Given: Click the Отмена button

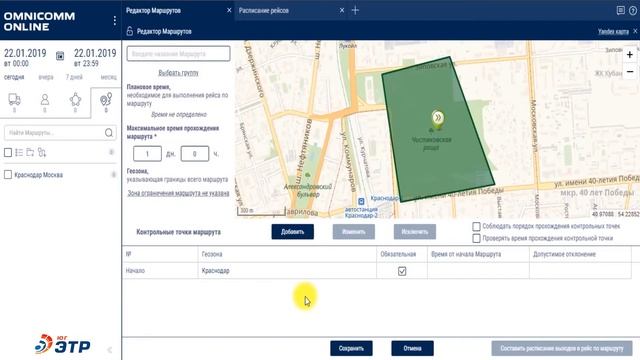Looking at the screenshot, I should (412, 349).
